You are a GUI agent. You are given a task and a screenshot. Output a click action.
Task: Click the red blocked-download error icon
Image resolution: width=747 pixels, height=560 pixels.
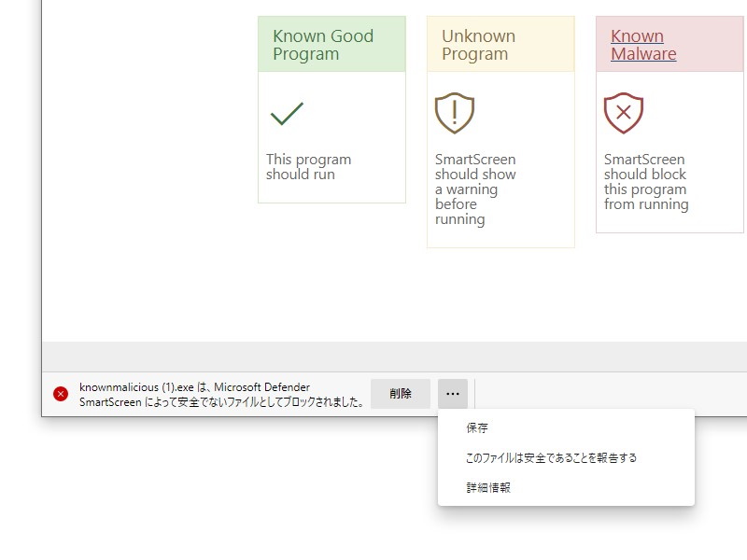click(61, 394)
